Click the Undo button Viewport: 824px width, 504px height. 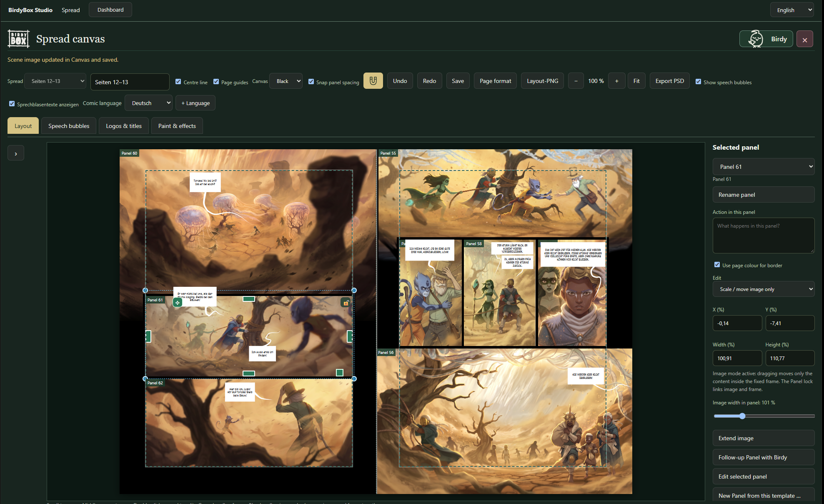tap(400, 81)
